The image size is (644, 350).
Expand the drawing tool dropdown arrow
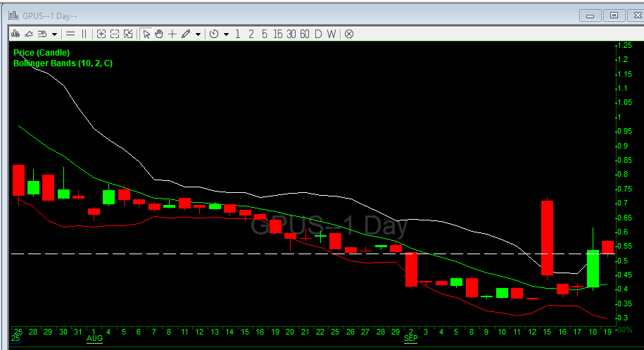[198, 34]
